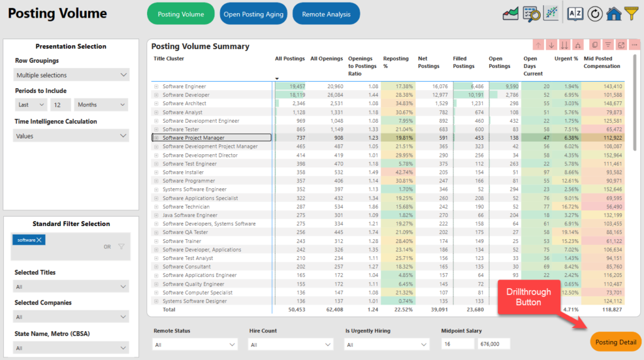Open more options ellipsis on the table

635,45
